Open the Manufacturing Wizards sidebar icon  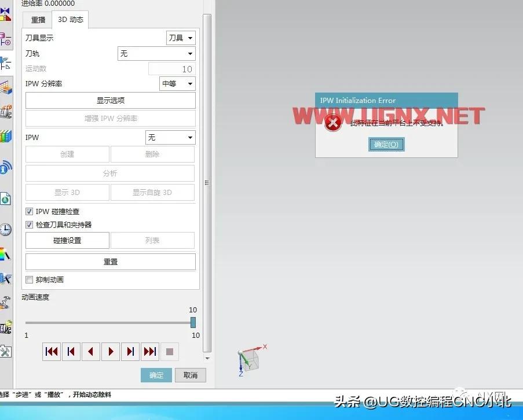click(x=5, y=303)
